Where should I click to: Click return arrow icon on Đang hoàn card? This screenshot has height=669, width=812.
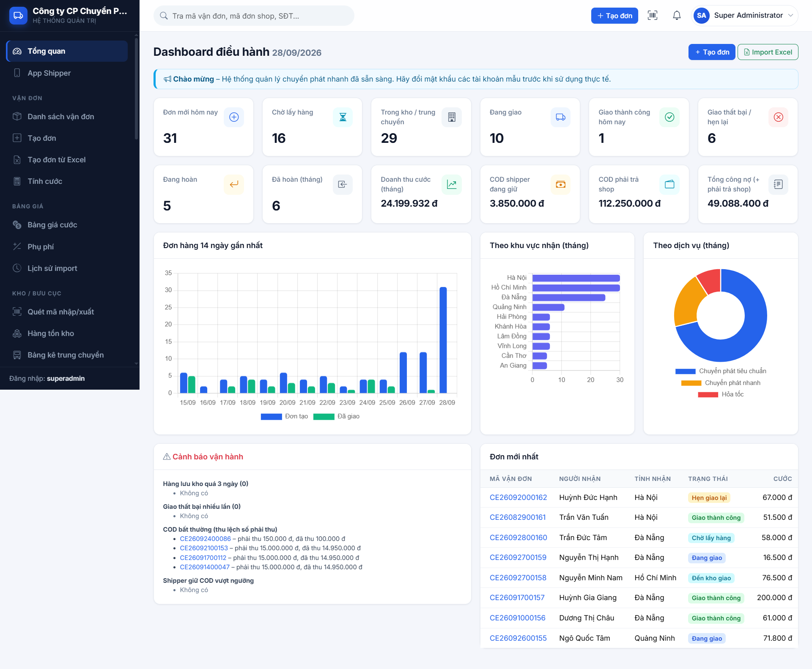pyautogui.click(x=234, y=184)
